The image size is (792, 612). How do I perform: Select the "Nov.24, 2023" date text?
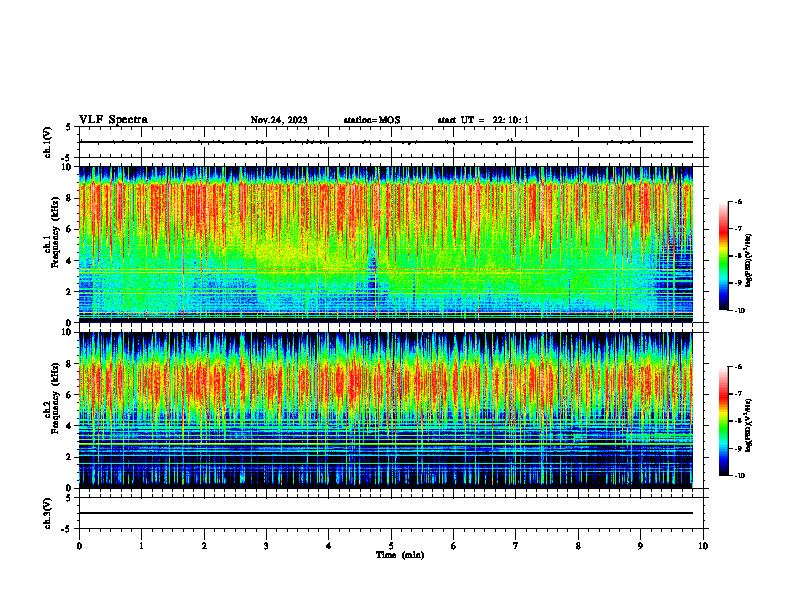tap(279, 120)
